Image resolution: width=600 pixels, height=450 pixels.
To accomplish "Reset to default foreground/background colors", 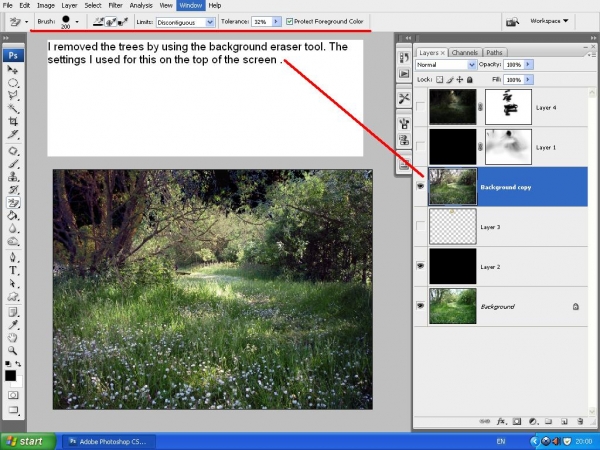I will [8, 364].
